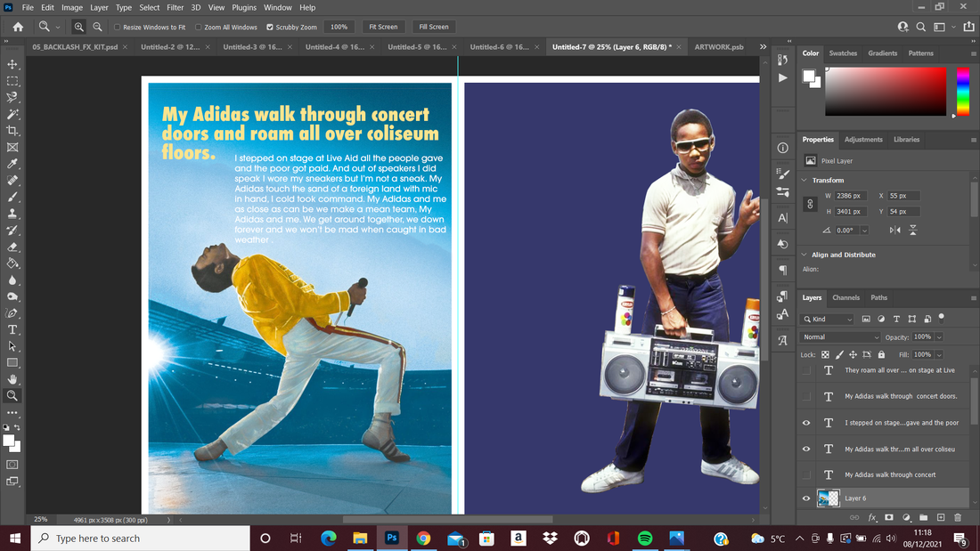The width and height of the screenshot is (980, 551).
Task: Switch to the Channels tab
Action: coord(845,298)
